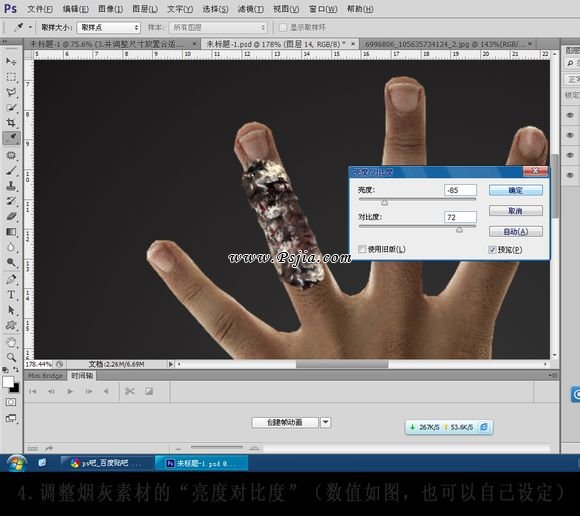Viewport: 580px width, 516px height.
Task: Confirm dialog with 确定 button
Action: coord(516,190)
